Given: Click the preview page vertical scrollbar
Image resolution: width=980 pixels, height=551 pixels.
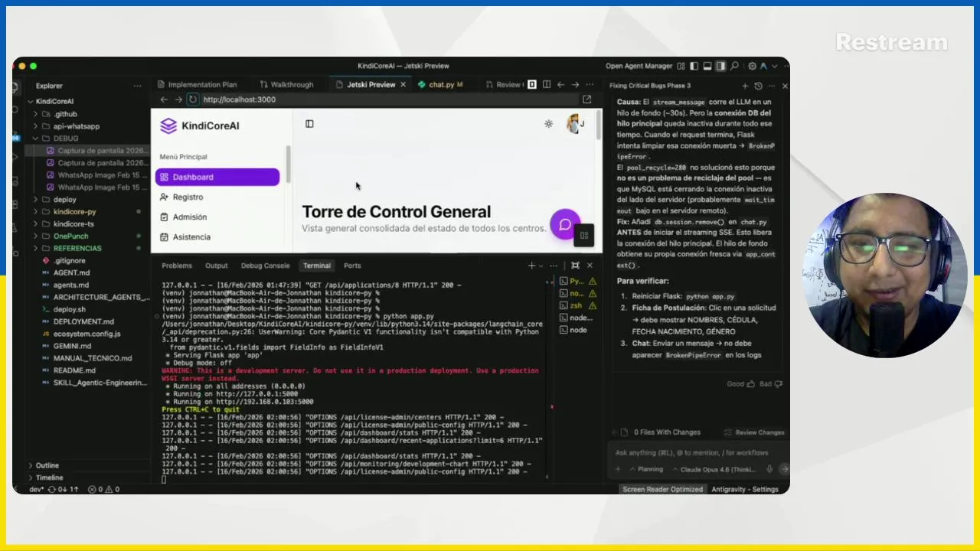Looking at the screenshot, I should pos(598,126).
